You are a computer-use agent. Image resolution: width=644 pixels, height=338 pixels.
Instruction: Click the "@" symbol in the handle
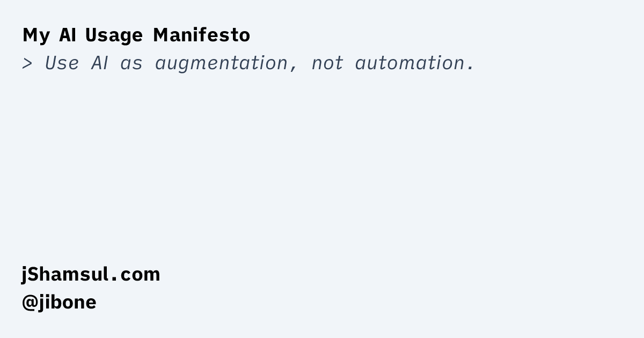tap(29, 302)
